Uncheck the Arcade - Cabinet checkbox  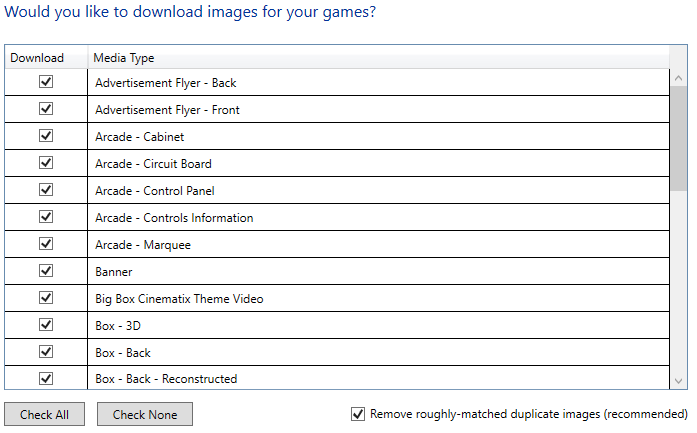point(46,136)
